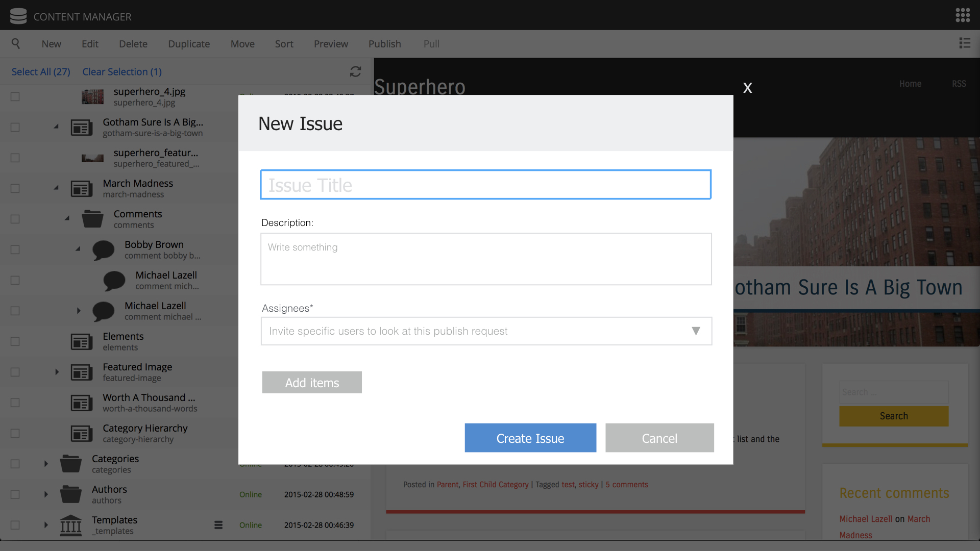Tick checkbox for Elements row
The width and height of the screenshot is (980, 551).
pos(15,341)
